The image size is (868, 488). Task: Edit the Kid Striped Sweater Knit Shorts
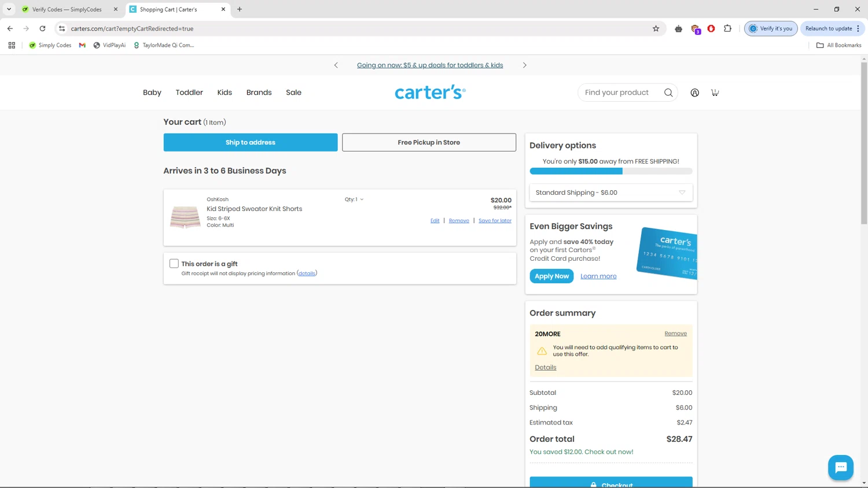pyautogui.click(x=435, y=221)
